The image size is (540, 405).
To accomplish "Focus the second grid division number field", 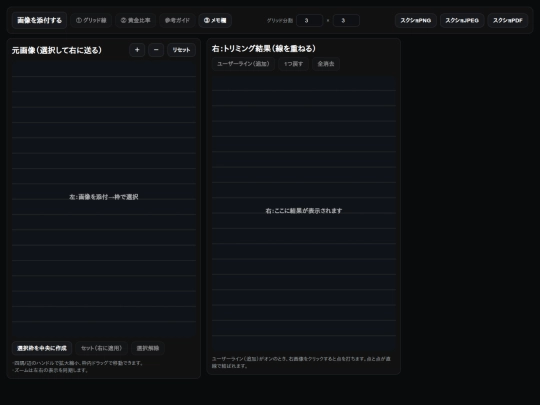I will [346, 20].
